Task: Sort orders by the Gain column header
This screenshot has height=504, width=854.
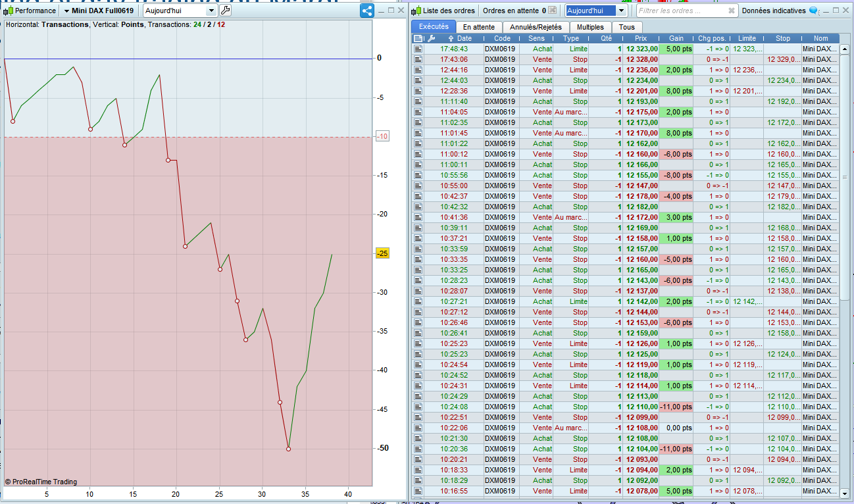Action: [x=676, y=38]
